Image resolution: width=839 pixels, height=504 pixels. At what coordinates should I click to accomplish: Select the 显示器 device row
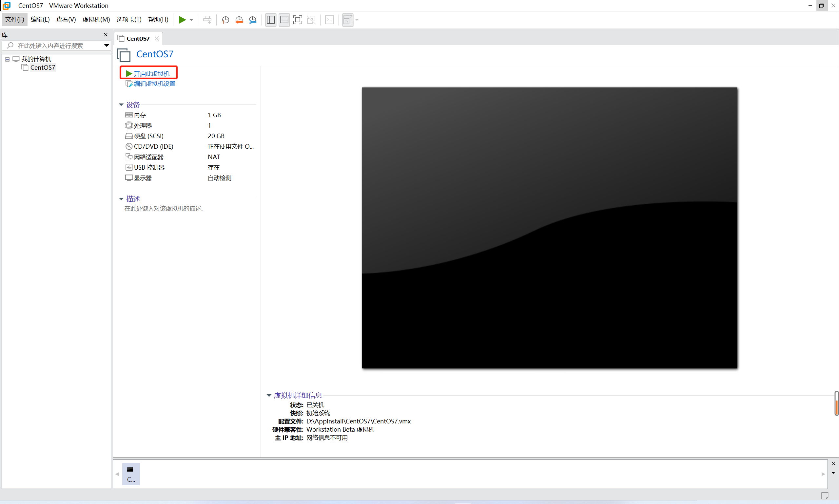pos(189,178)
